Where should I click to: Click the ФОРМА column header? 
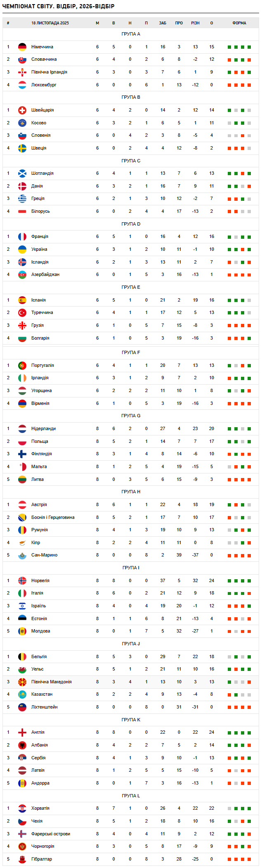coord(239,23)
